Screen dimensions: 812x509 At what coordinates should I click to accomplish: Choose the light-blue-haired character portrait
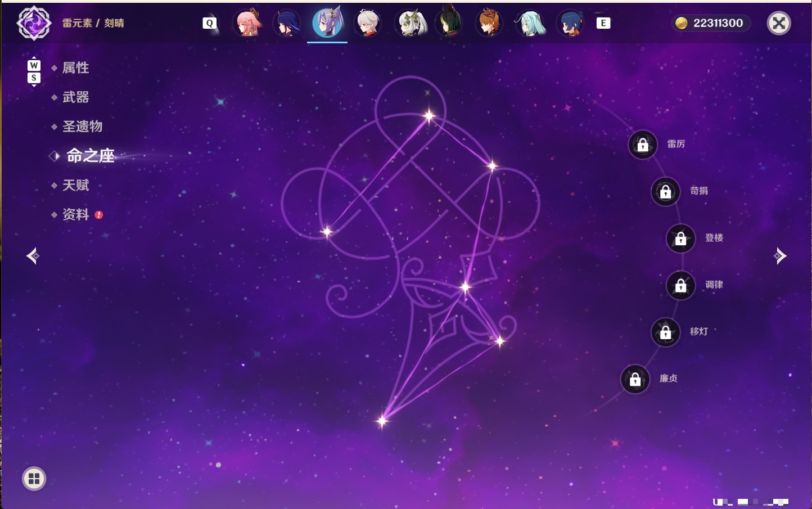530,23
